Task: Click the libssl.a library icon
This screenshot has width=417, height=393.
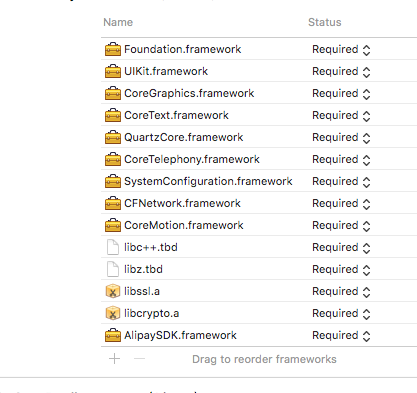Action: 113,291
